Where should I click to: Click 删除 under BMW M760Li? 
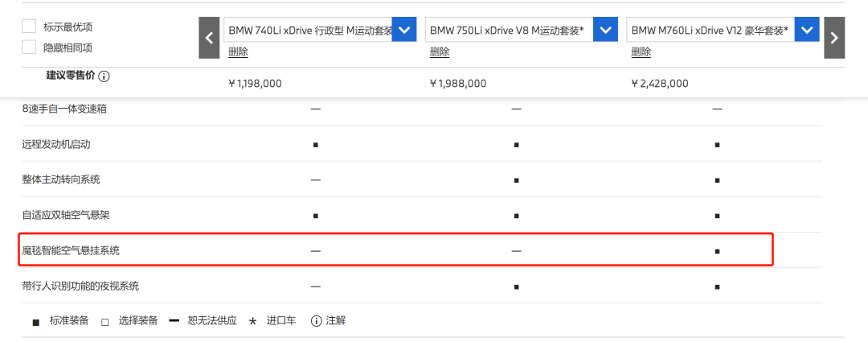click(x=641, y=52)
